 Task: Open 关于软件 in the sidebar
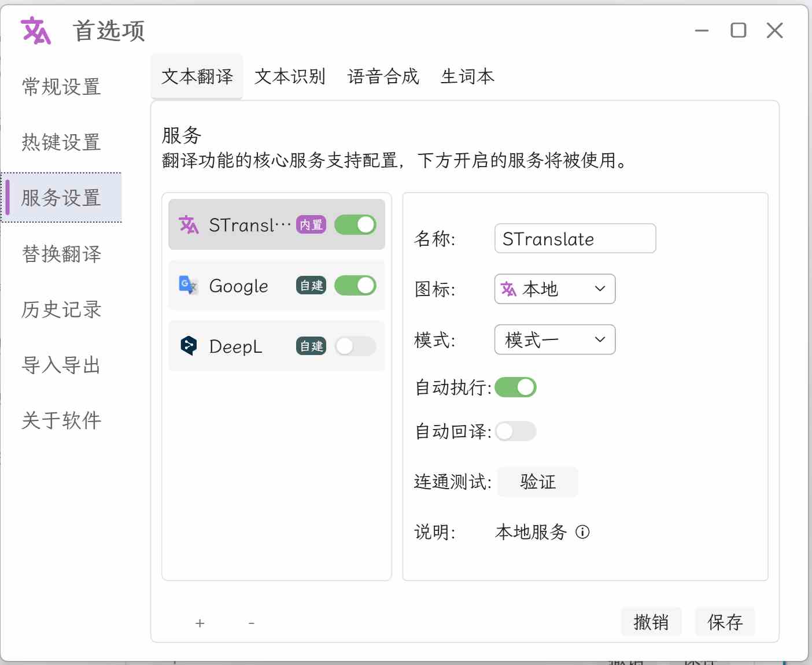[x=61, y=420]
